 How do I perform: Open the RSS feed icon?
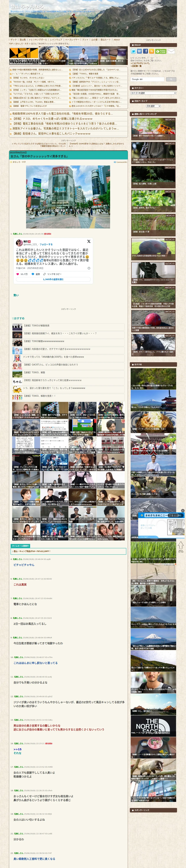click(x=152, y=51)
